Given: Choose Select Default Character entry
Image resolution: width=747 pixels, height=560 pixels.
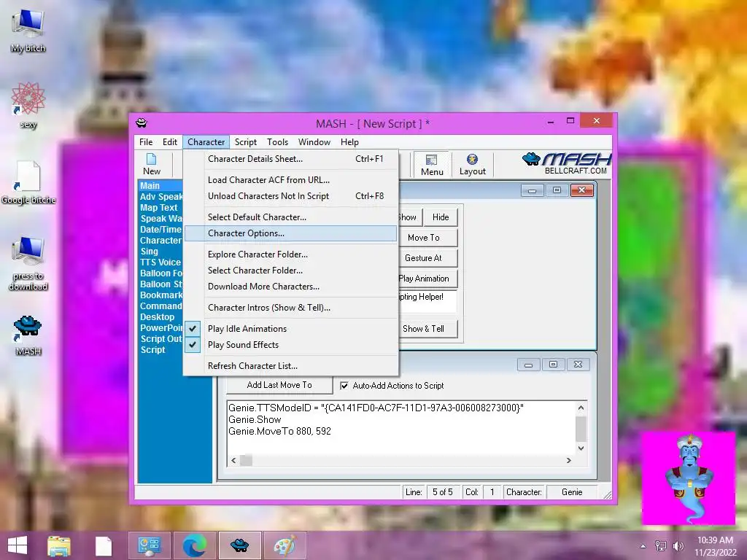Looking at the screenshot, I should [290, 217].
